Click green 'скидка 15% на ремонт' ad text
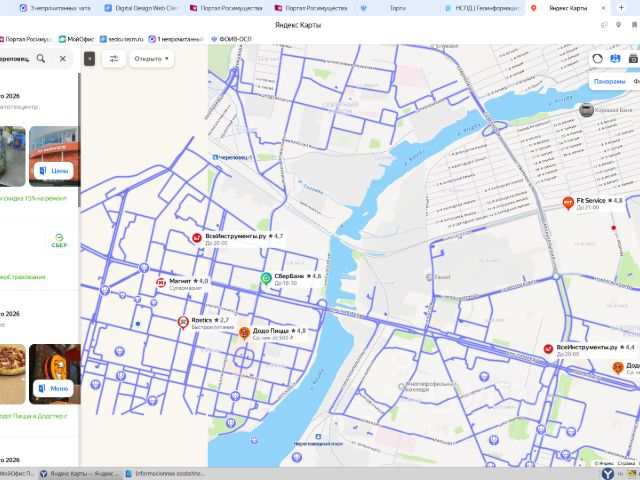This screenshot has height=480, width=640. pos(33,198)
